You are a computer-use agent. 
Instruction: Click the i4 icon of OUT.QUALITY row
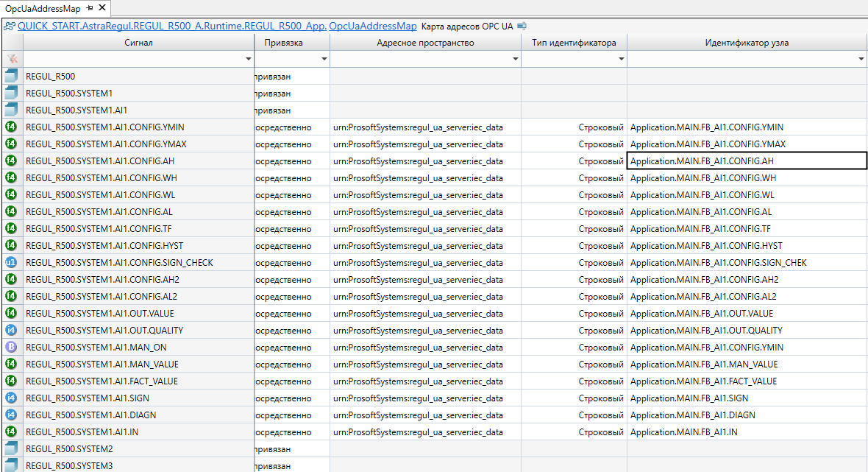tap(11, 330)
